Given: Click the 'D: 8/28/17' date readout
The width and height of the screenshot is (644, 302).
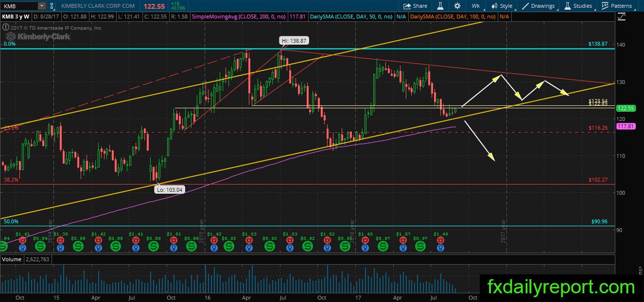Looking at the screenshot, I should (x=46, y=17).
